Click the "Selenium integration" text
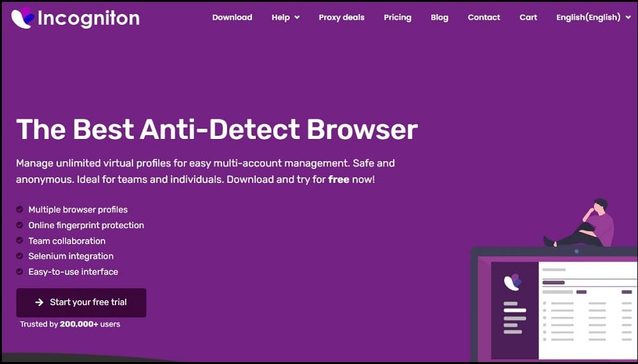The image size is (638, 364). pyautogui.click(x=71, y=256)
